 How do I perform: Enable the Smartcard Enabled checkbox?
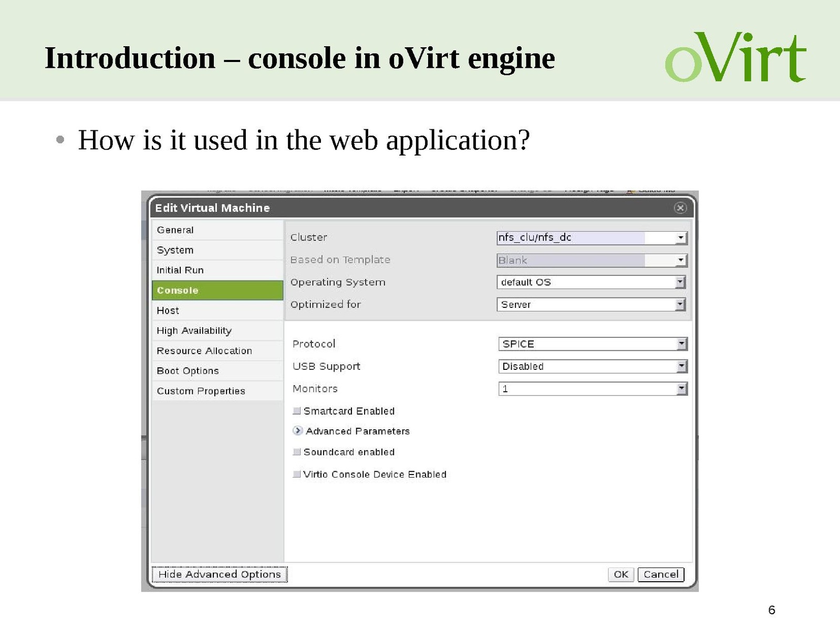pyautogui.click(x=297, y=411)
